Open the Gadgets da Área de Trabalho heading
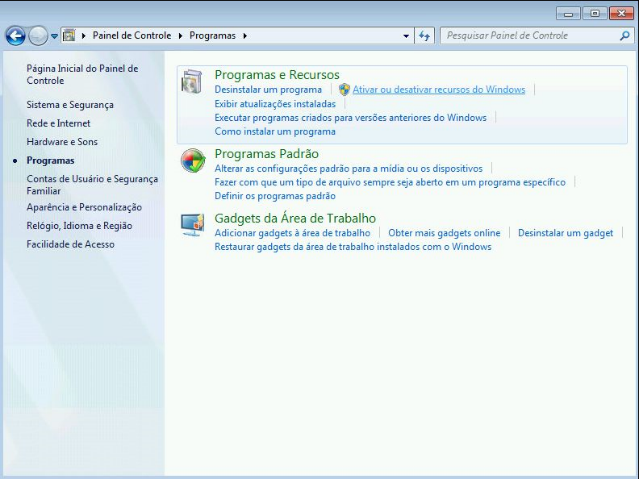Image resolution: width=639 pixels, height=479 pixels. tap(295, 218)
